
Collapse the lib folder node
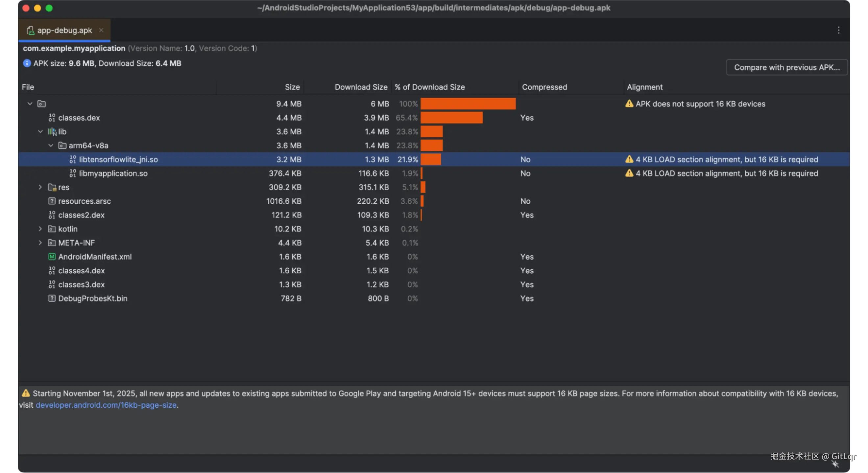tap(40, 132)
